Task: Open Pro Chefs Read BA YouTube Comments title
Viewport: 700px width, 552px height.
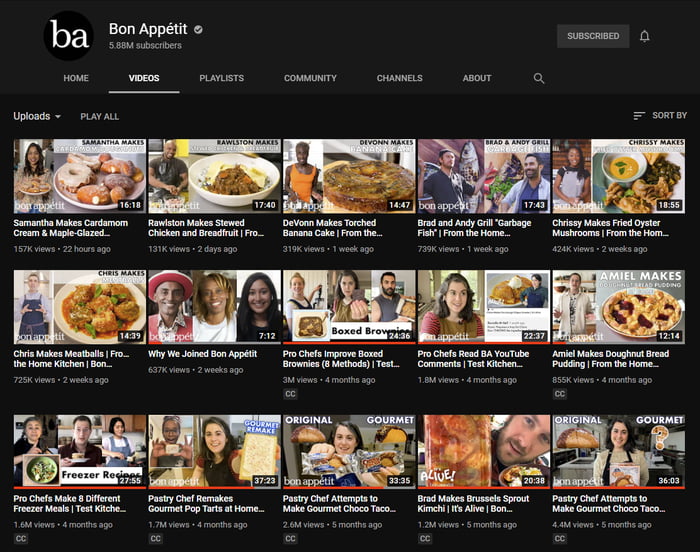Action: tap(473, 359)
